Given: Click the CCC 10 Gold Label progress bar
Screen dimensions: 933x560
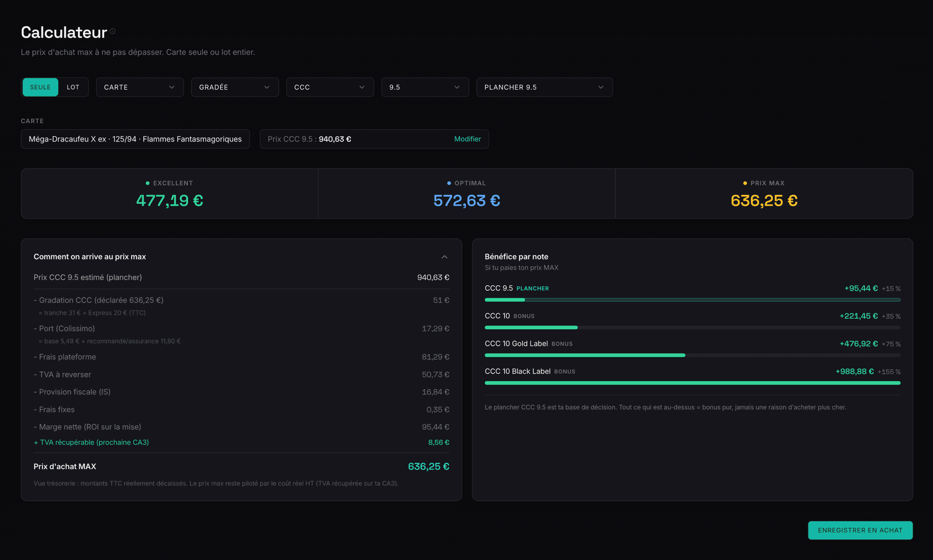Looking at the screenshot, I should point(692,355).
